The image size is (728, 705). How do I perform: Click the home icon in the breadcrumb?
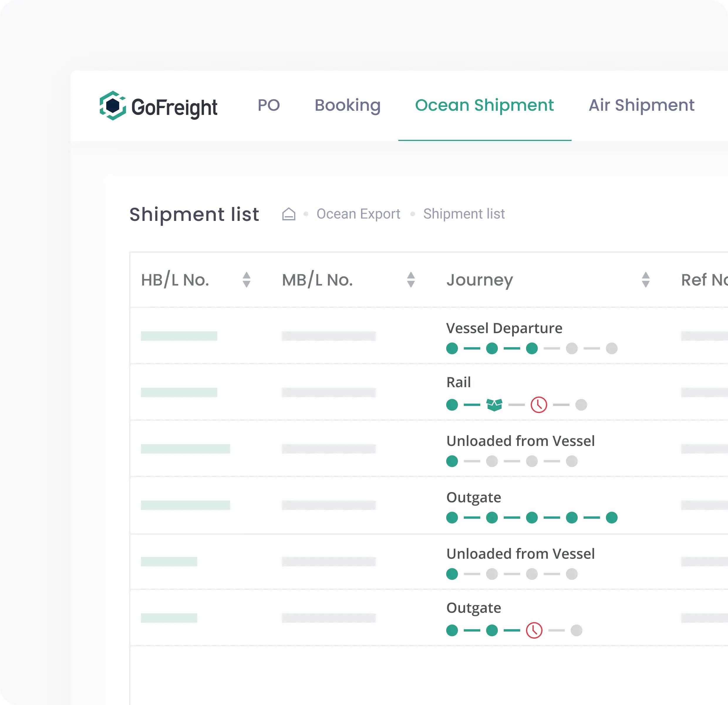[289, 214]
